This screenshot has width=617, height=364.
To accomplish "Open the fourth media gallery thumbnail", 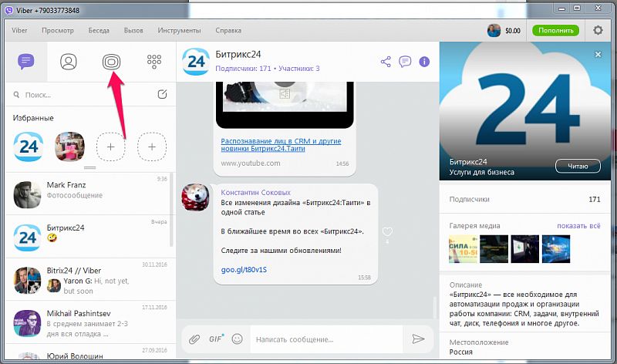I will [556, 249].
